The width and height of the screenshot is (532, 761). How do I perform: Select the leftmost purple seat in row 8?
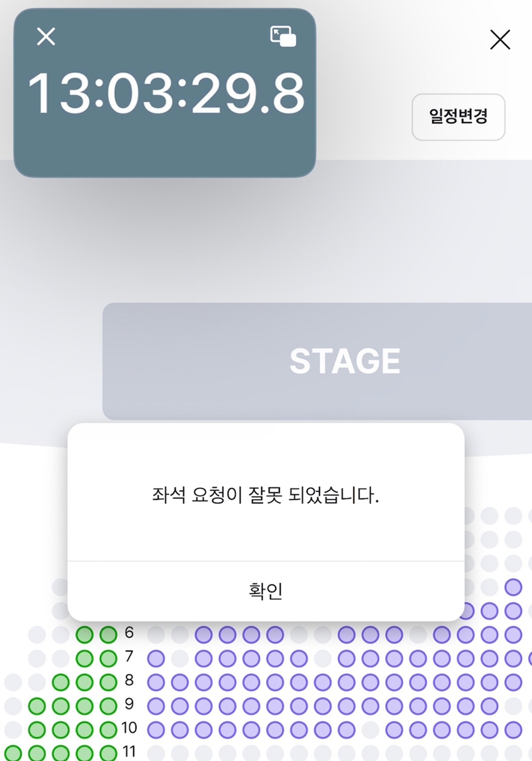point(156,683)
